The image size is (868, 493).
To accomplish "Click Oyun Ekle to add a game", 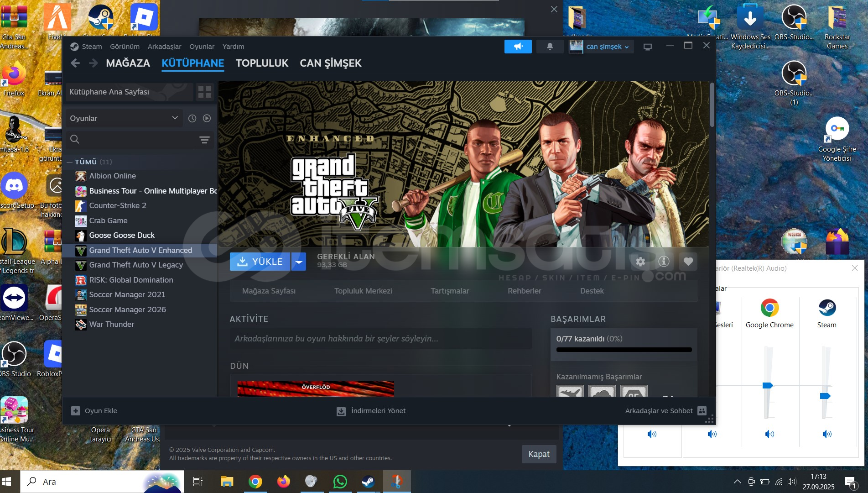I will coord(94,411).
